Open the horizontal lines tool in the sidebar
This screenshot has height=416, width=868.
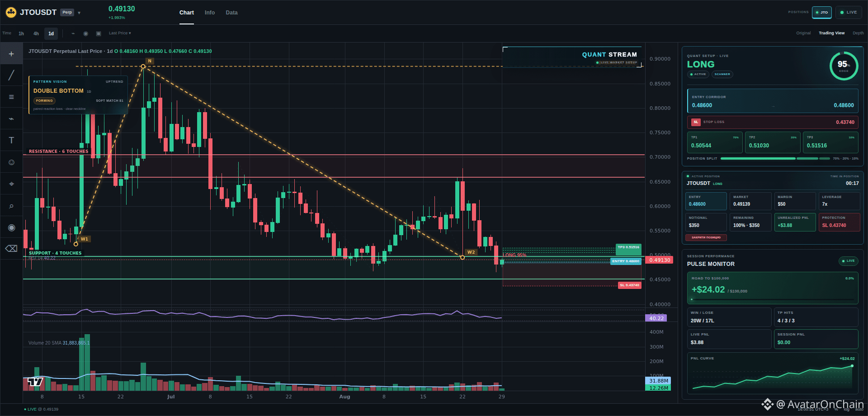click(x=11, y=97)
